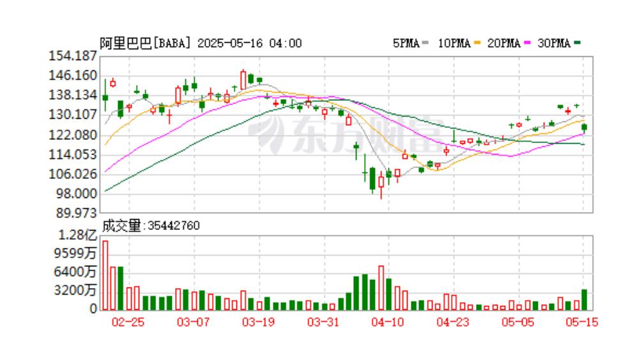Click the 6400万 volume axis label
The width and height of the screenshot is (644, 359).
pos(75,272)
